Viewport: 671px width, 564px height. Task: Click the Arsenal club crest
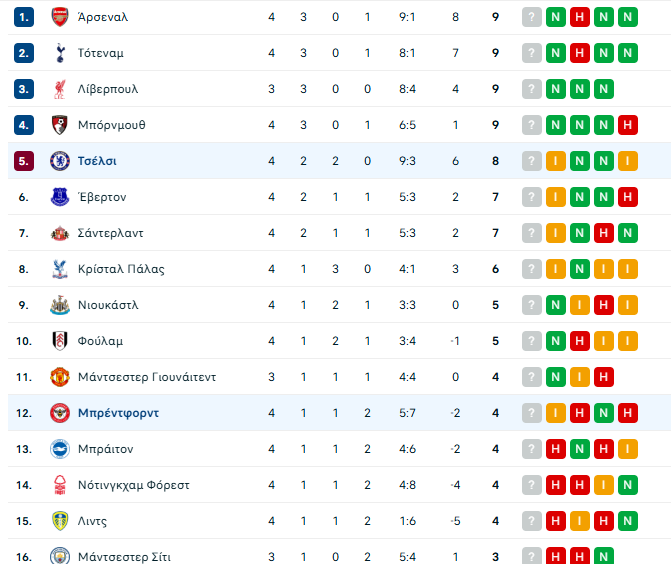pyautogui.click(x=60, y=17)
